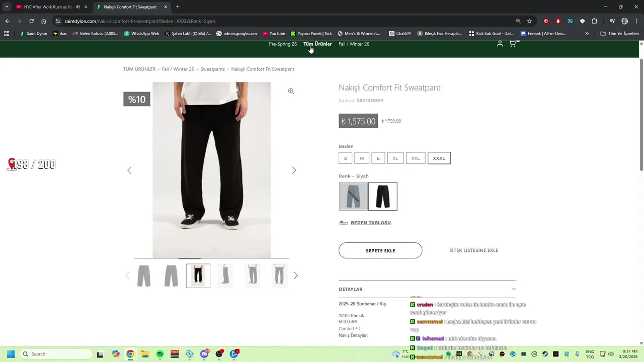The height and width of the screenshot is (362, 644).
Task: Open Discord from the taskbar
Action: pyautogui.click(x=204, y=354)
